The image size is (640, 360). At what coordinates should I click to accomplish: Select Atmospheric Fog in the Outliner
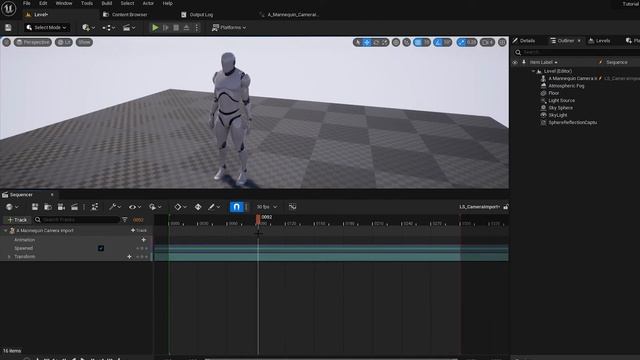point(566,86)
